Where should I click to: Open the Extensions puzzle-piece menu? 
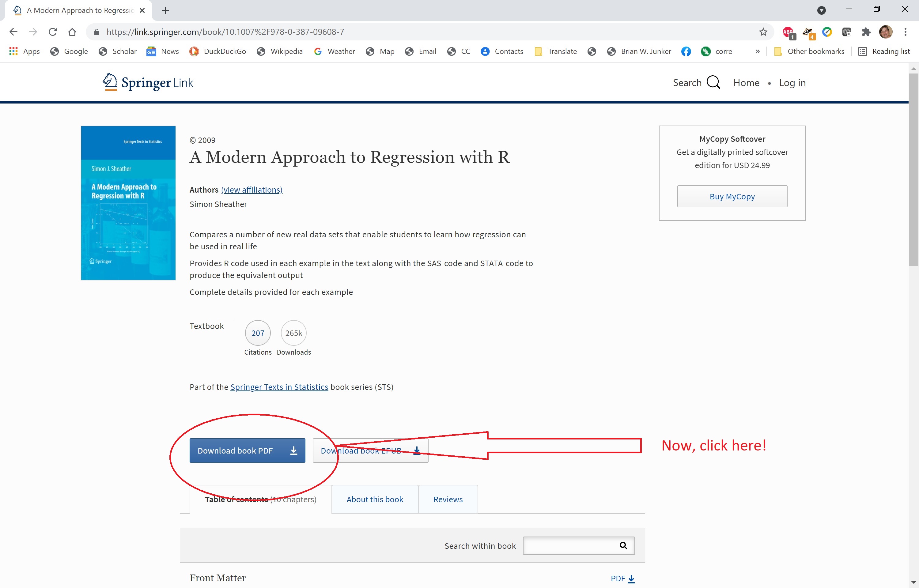tap(866, 32)
